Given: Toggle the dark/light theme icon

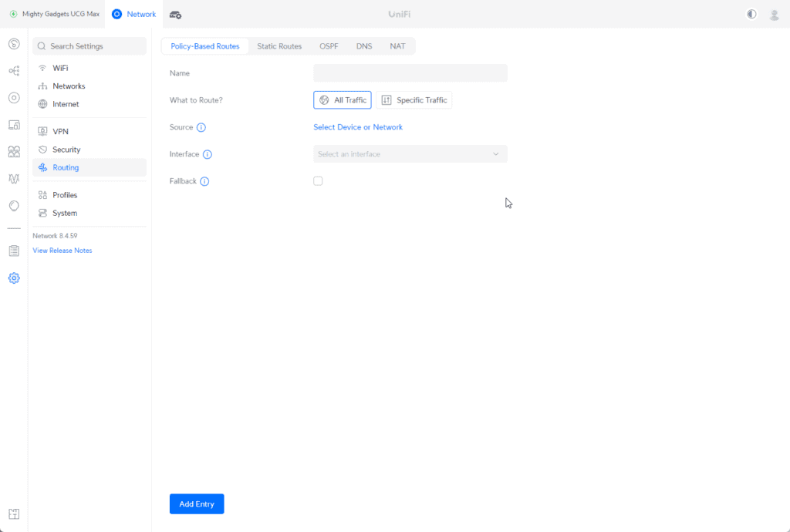Looking at the screenshot, I should (751, 14).
